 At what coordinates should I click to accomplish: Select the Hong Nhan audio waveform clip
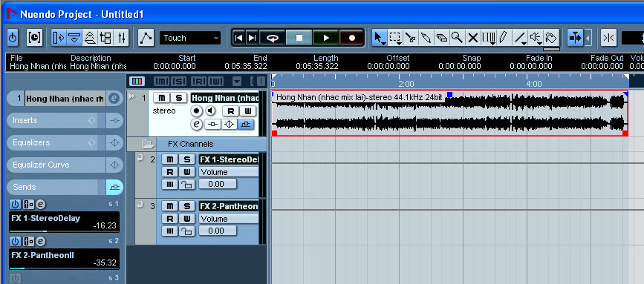(449, 113)
